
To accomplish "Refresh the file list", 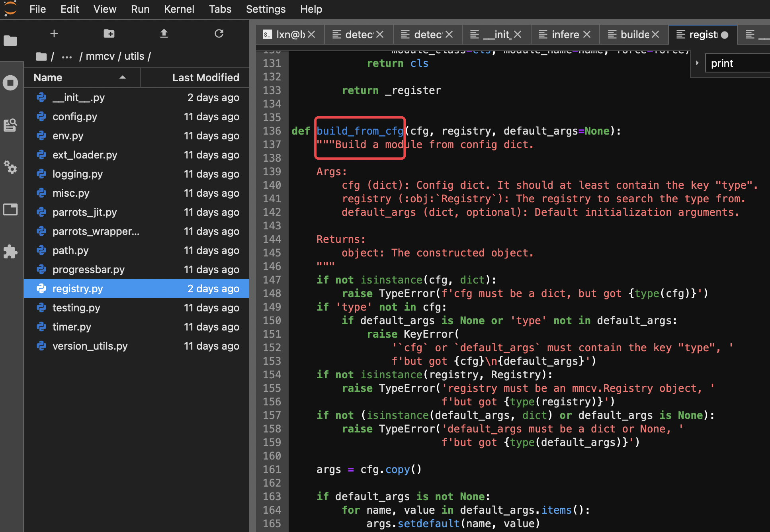I will (219, 34).
